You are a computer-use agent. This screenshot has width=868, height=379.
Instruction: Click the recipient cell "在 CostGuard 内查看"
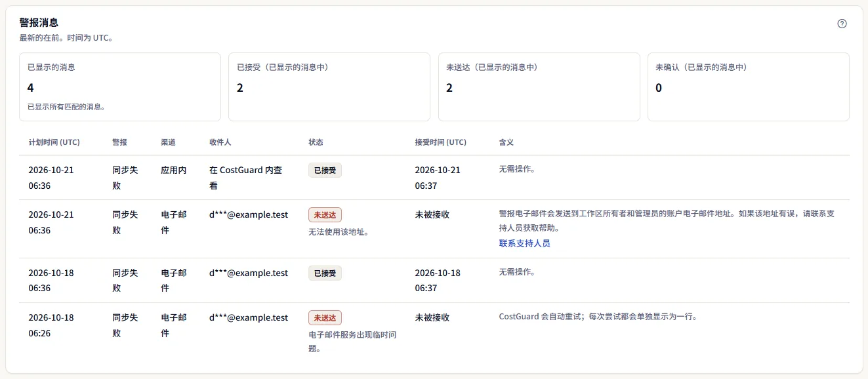point(246,178)
